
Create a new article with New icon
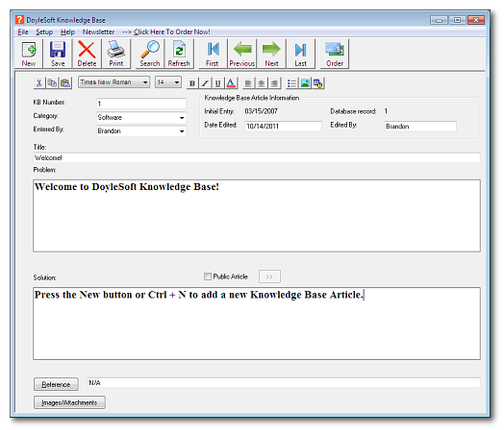[x=29, y=54]
